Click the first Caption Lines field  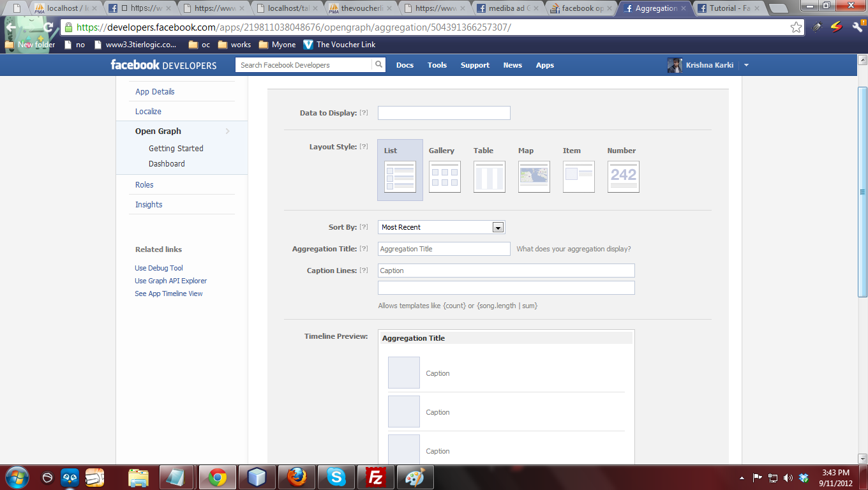[x=506, y=271]
